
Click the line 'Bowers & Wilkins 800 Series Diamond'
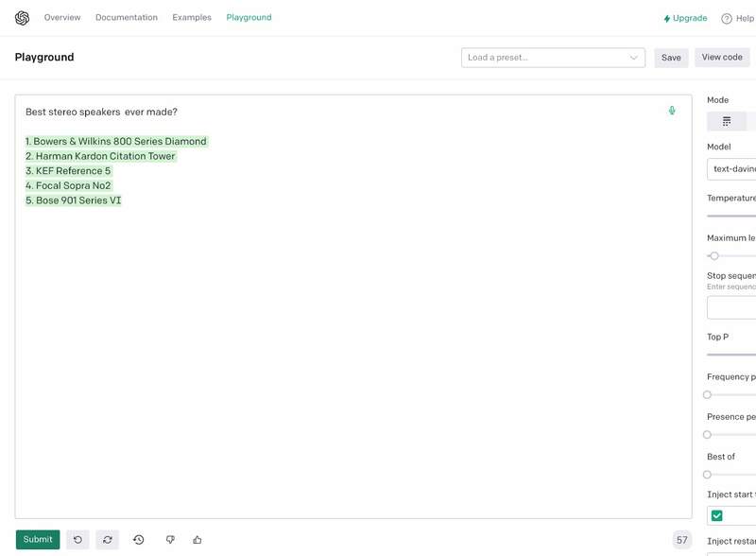[x=120, y=142]
